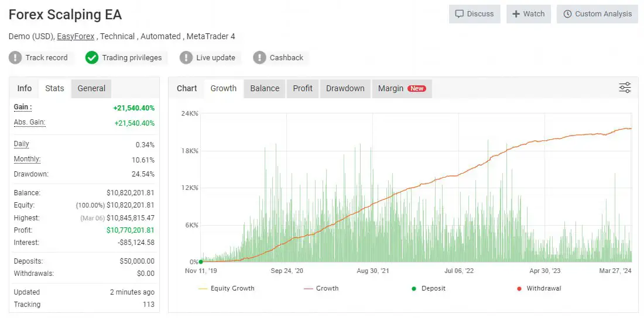Click the Trading privileges green checkmark icon
Screen dimensions: 644x318
coord(92,57)
